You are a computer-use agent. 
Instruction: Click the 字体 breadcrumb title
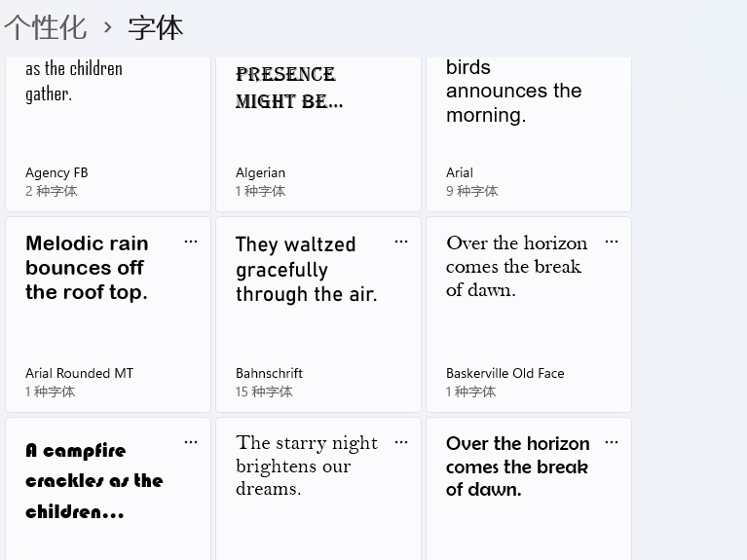coord(155,27)
